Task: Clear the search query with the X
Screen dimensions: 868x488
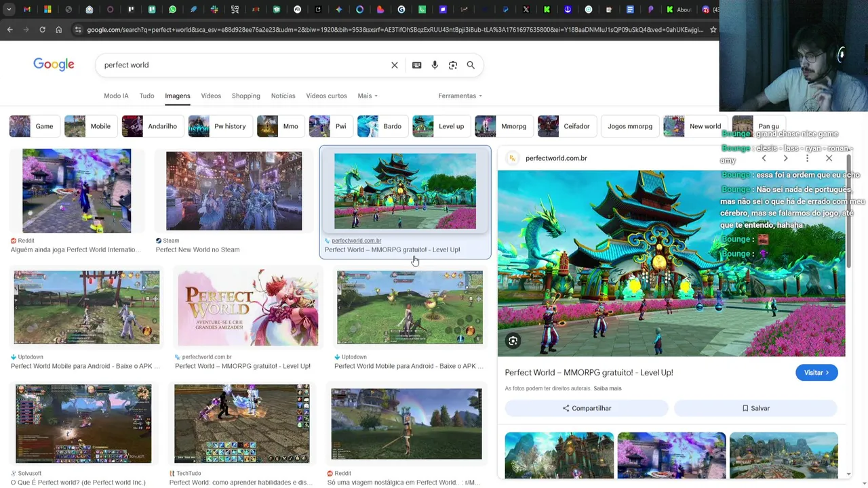Action: pos(395,65)
